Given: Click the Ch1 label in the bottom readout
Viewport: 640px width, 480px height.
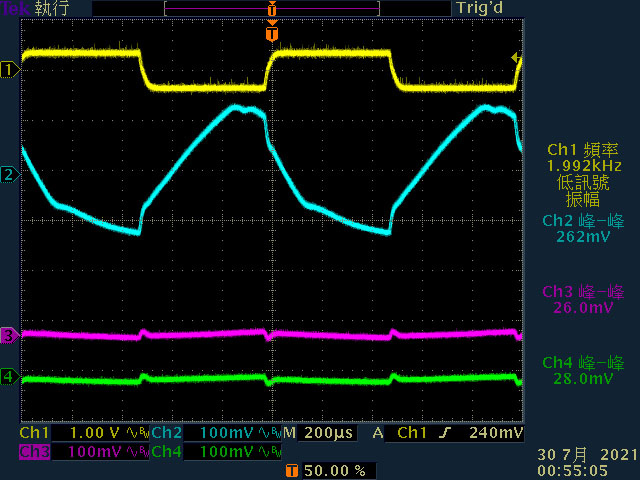Looking at the screenshot, I should (x=34, y=433).
